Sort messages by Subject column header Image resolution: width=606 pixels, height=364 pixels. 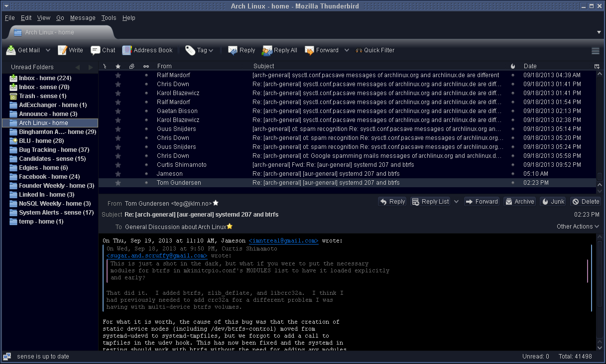[x=379, y=66]
